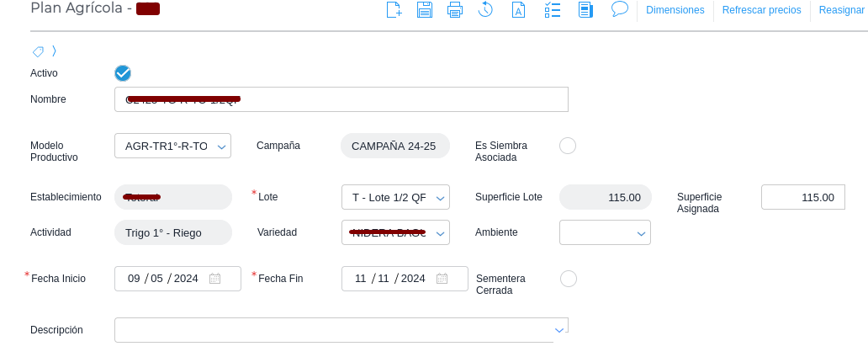
Task: Click the Superficie Asignada input field
Action: pyautogui.click(x=802, y=197)
